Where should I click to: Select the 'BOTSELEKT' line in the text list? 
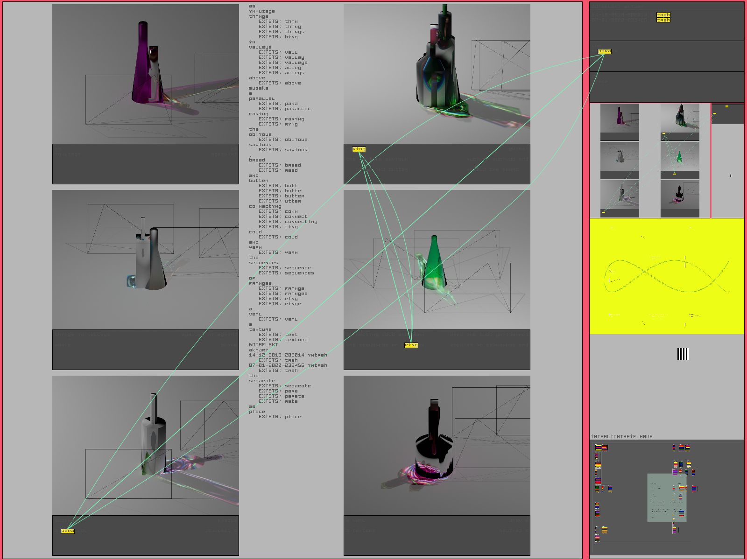pos(263,344)
